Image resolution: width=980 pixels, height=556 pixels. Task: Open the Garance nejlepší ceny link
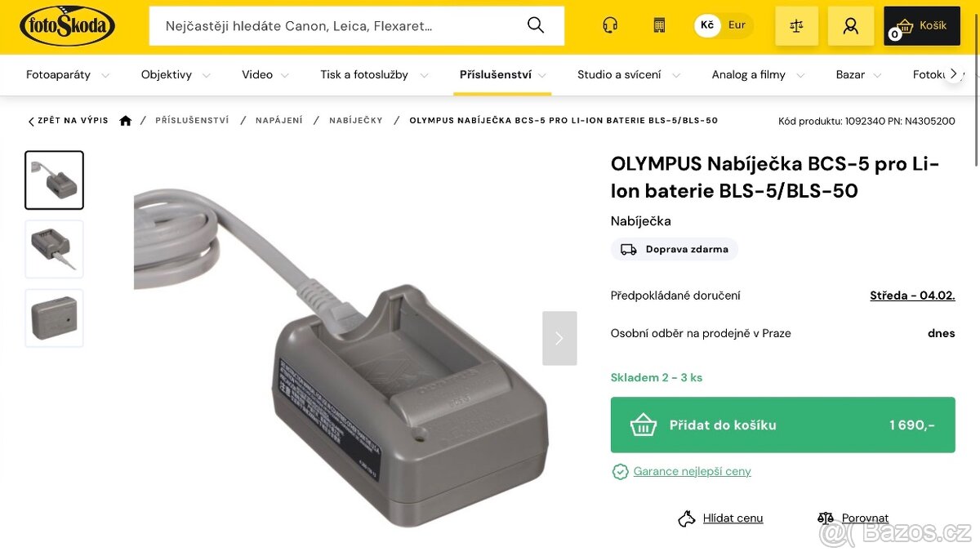[x=692, y=471]
